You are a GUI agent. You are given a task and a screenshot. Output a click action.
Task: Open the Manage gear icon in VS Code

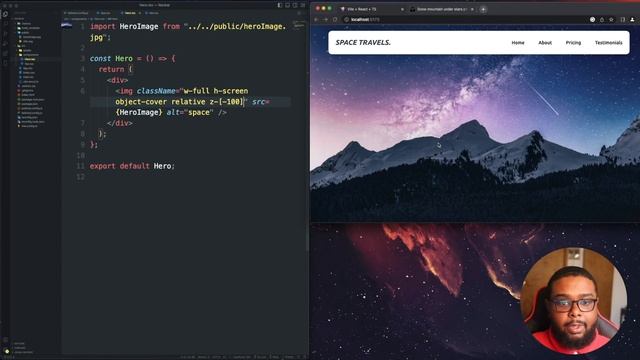coord(6,351)
